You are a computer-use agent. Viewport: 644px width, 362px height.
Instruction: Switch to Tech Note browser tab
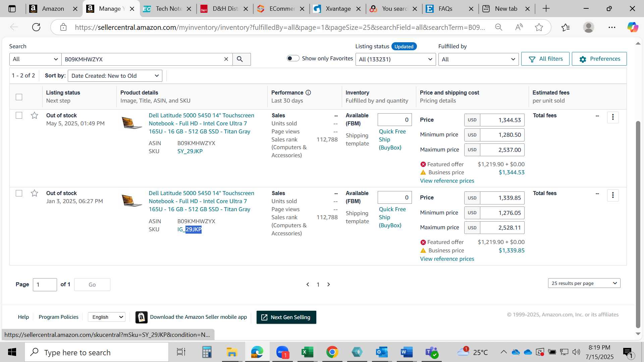click(167, 9)
